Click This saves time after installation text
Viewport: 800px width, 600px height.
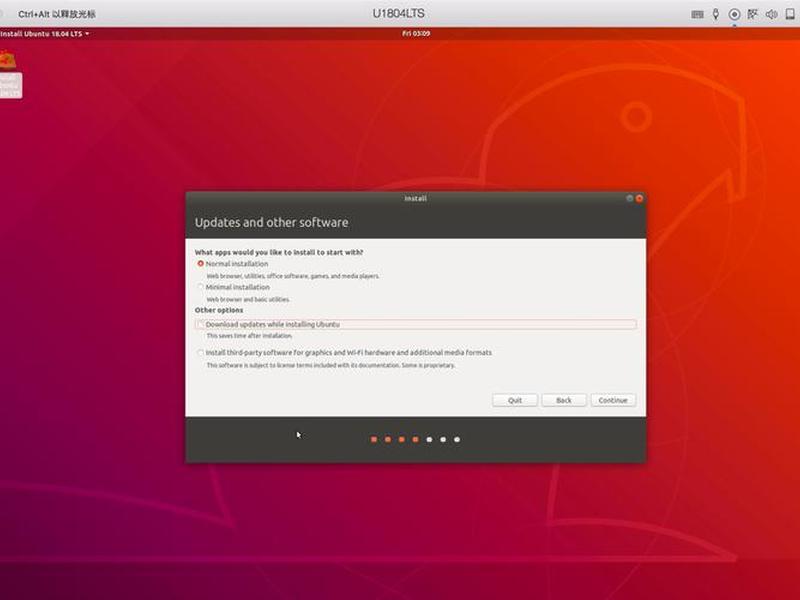click(x=249, y=336)
